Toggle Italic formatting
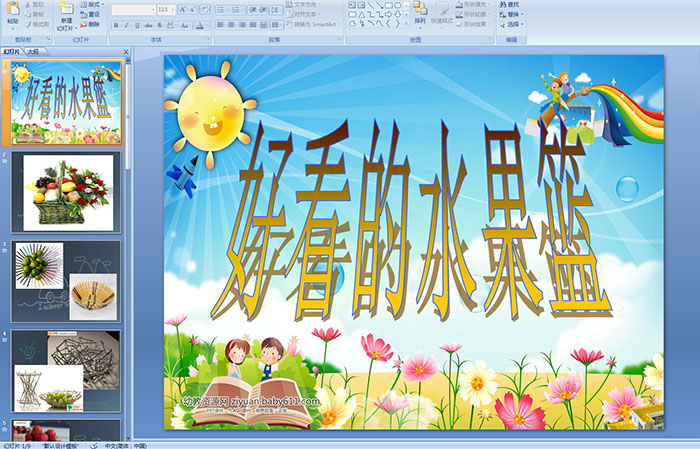 coord(126,25)
